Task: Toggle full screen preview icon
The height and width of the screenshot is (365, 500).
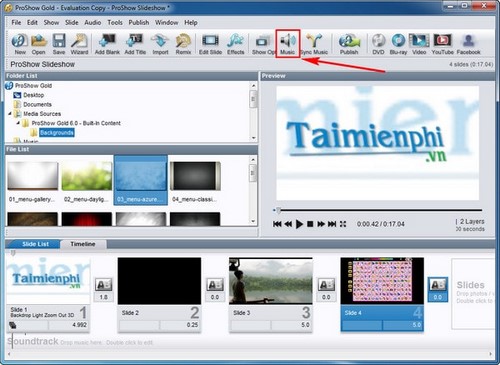Action: 343,224
